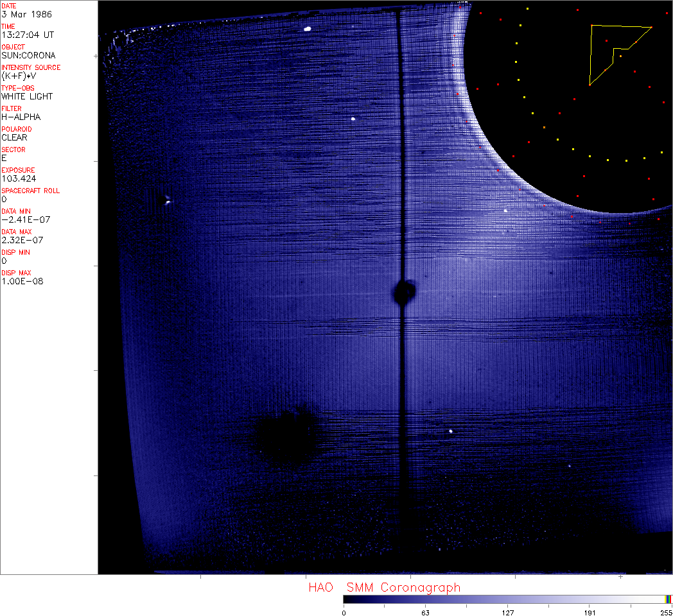Click the 'HAO SMM Coronagraph' title text

385,587
